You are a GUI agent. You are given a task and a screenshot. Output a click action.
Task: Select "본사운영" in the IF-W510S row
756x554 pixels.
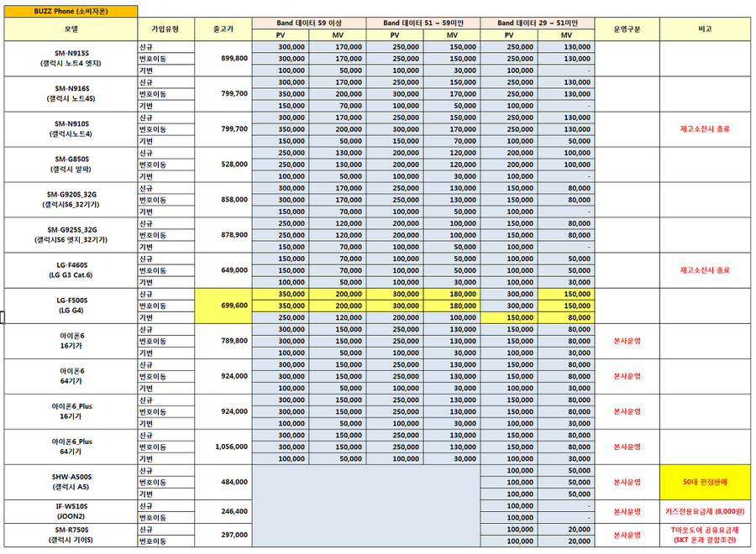pyautogui.click(x=627, y=511)
